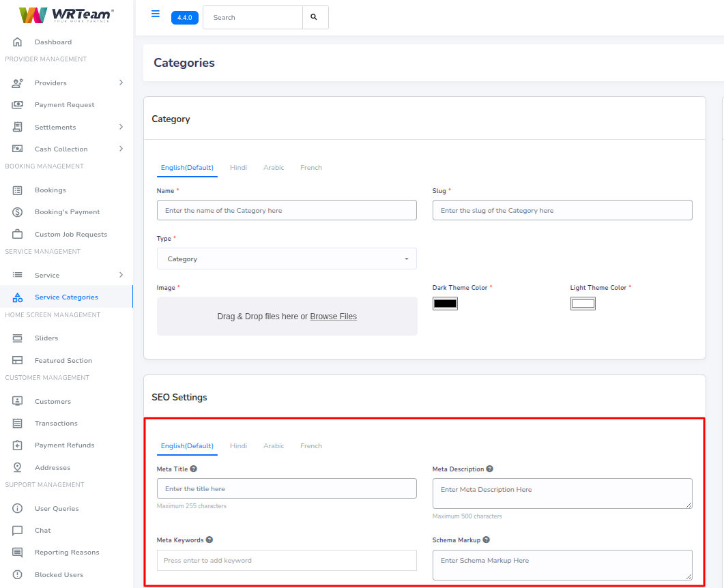Select the Arabic tab in SEO Settings

274,445
